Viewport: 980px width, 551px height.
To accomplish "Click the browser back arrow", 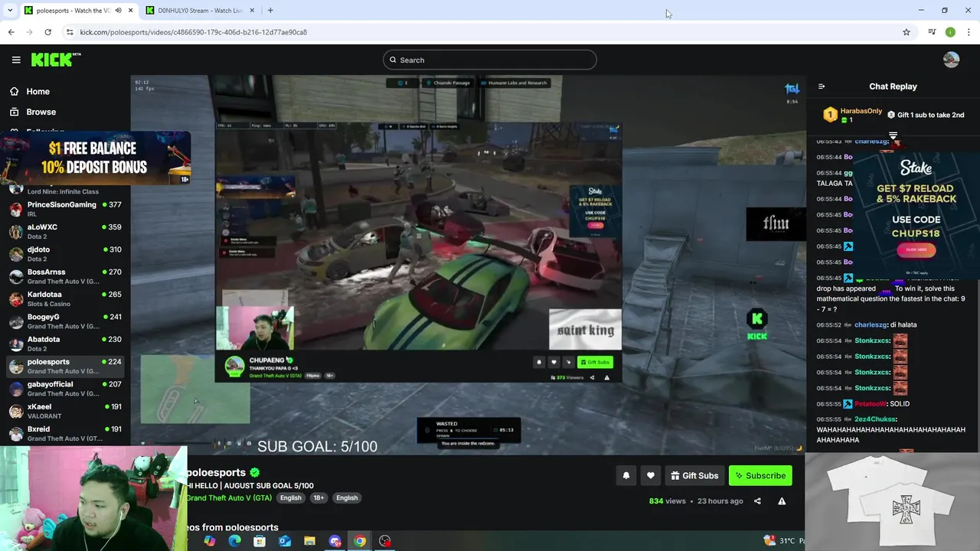I will (x=11, y=32).
